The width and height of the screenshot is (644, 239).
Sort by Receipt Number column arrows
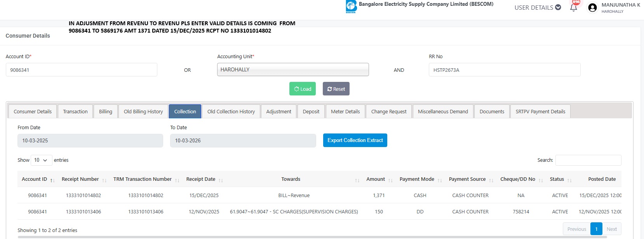[x=104, y=180]
